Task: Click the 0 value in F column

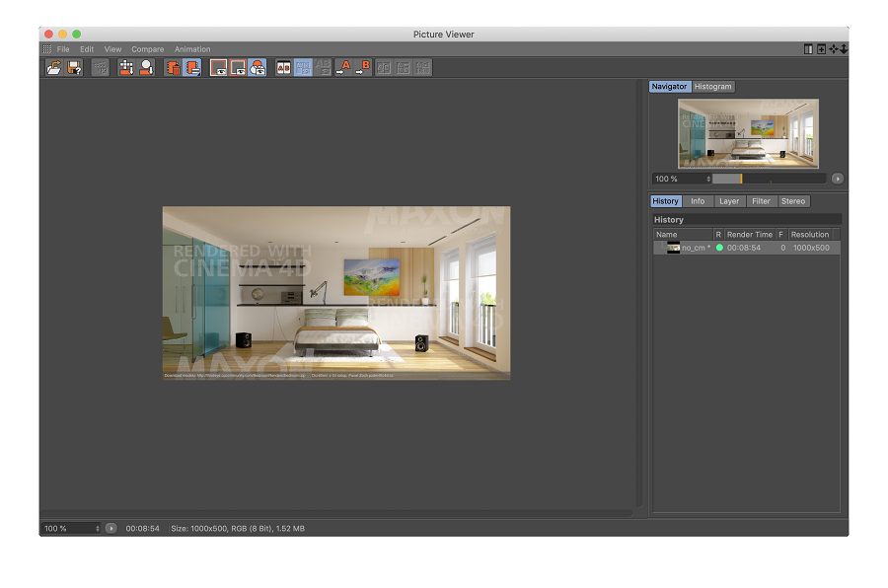Action: [x=782, y=248]
